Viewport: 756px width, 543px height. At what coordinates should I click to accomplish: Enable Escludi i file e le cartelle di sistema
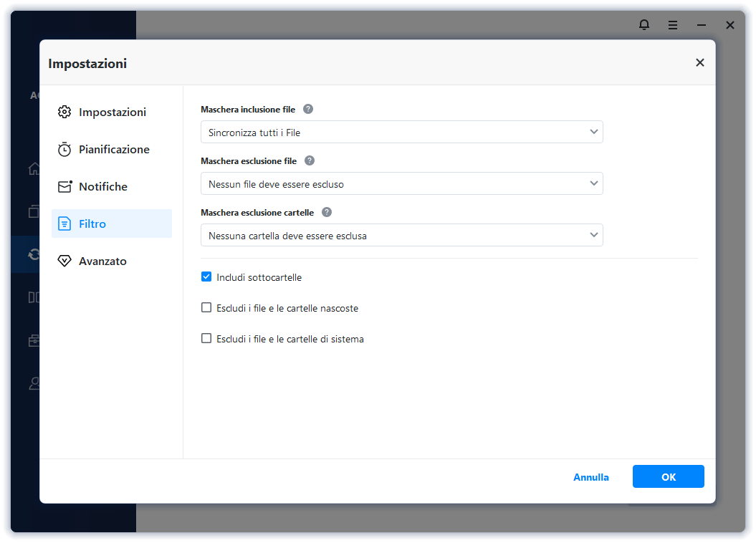point(206,339)
